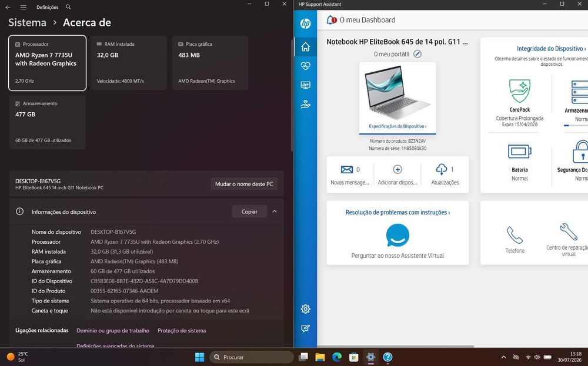Collapse the Informações do dispositivo section

[275, 211]
